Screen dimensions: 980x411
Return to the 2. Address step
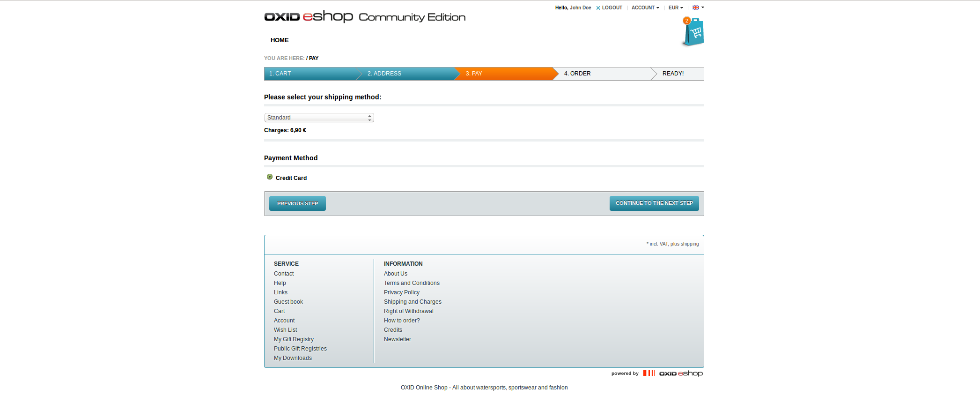click(x=384, y=74)
